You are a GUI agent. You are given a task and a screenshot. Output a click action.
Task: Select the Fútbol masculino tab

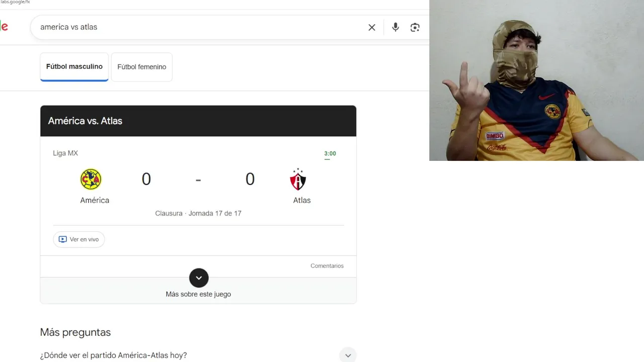(74, 67)
